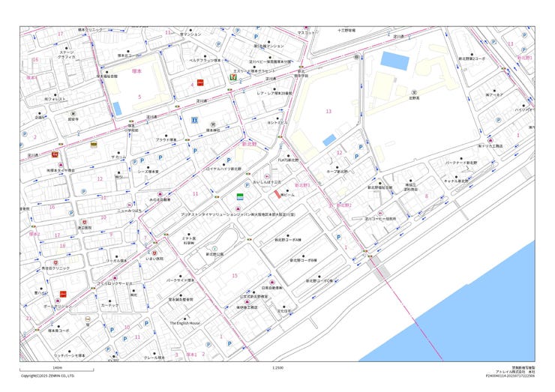Click the 1:2500 map scale text
Image resolution: width=555 pixels, height=392 pixels.
pos(277,368)
